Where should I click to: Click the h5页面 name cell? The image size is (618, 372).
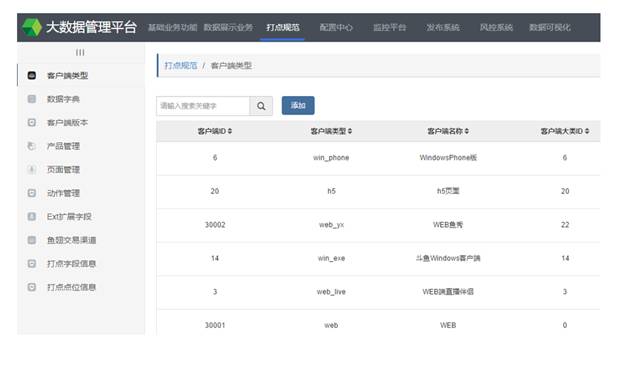tap(448, 191)
